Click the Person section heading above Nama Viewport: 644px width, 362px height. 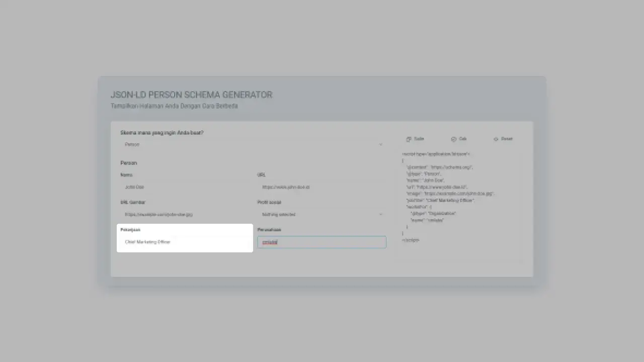point(129,163)
